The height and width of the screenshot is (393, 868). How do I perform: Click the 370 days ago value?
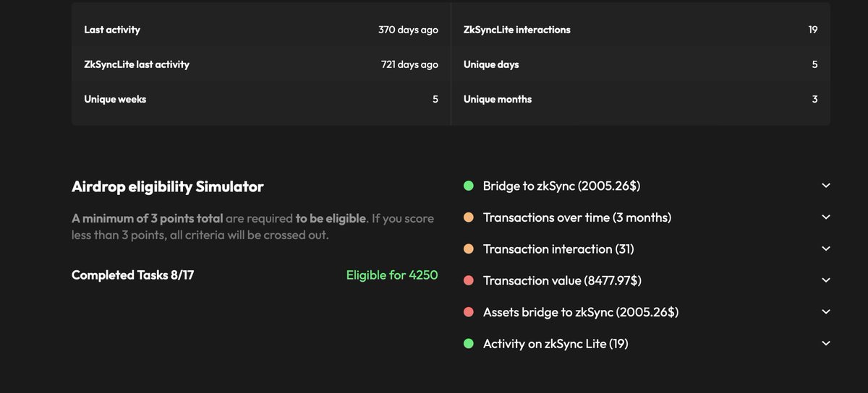(408, 30)
